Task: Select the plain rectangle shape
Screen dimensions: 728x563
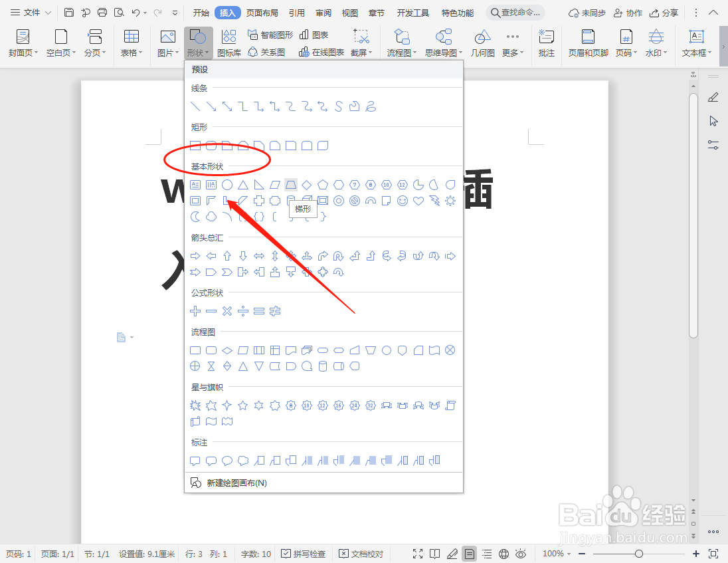Action: (x=195, y=146)
